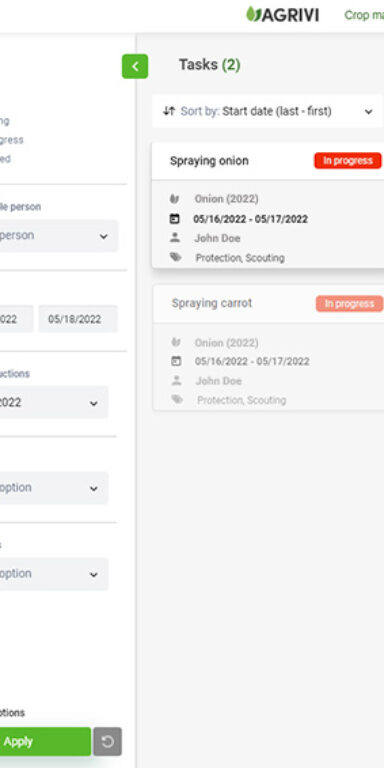Click In progress badge on Spraying onion
The image size is (384, 768).
click(x=348, y=161)
